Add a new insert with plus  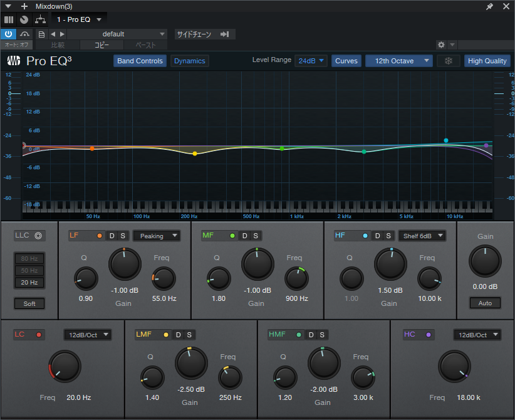(x=24, y=6)
